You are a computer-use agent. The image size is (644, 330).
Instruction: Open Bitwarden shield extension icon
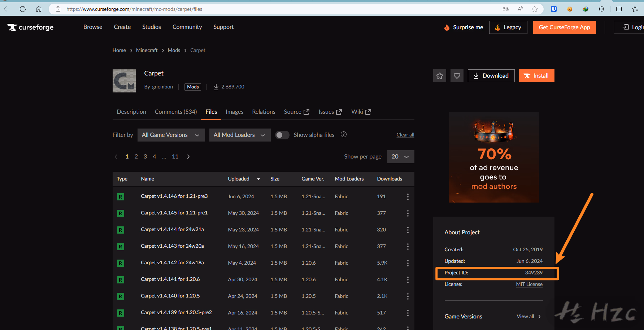(554, 9)
